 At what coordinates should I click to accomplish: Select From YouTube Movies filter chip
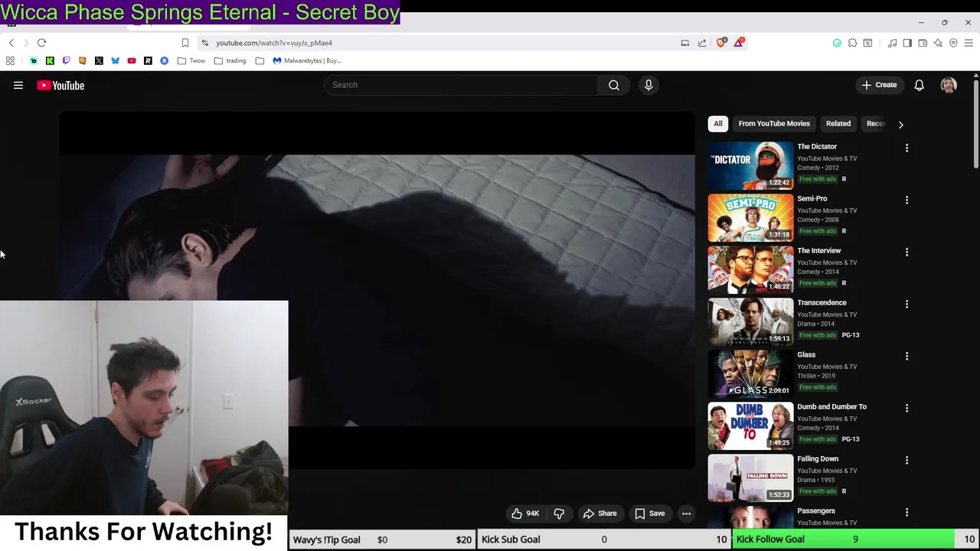(774, 123)
